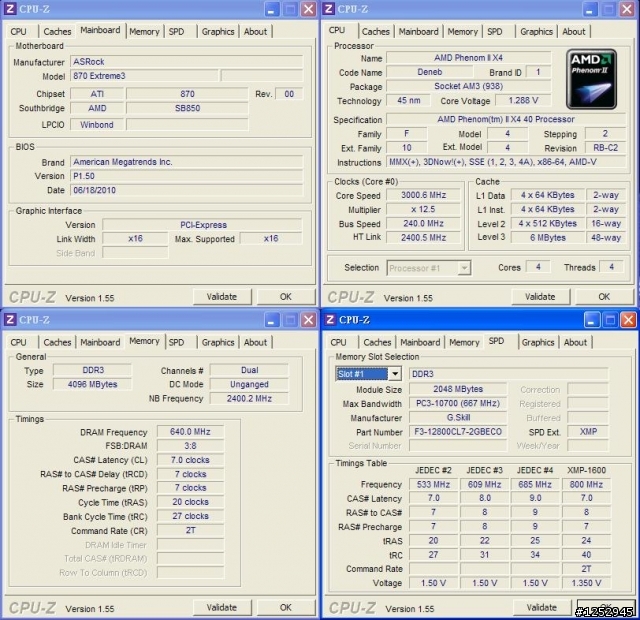The height and width of the screenshot is (620, 640).
Task: Open Mainboard tab in CPU window
Action: pyautogui.click(x=418, y=31)
